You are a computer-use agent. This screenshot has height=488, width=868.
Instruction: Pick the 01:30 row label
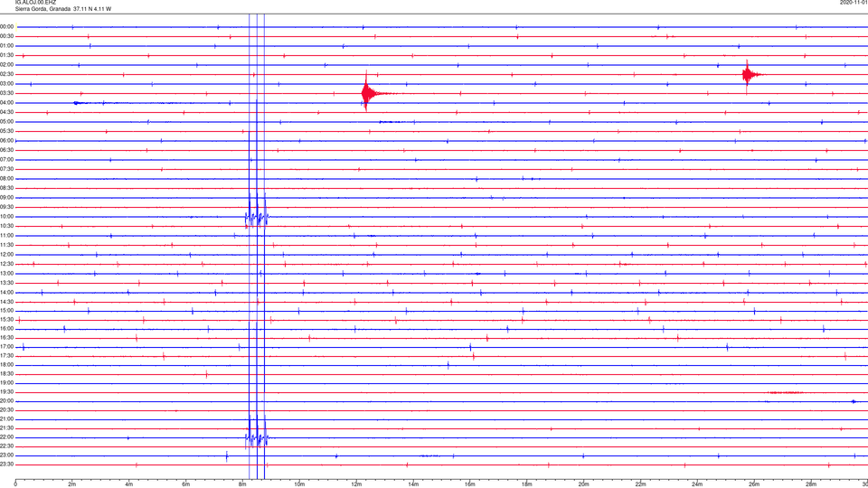[x=6, y=55]
